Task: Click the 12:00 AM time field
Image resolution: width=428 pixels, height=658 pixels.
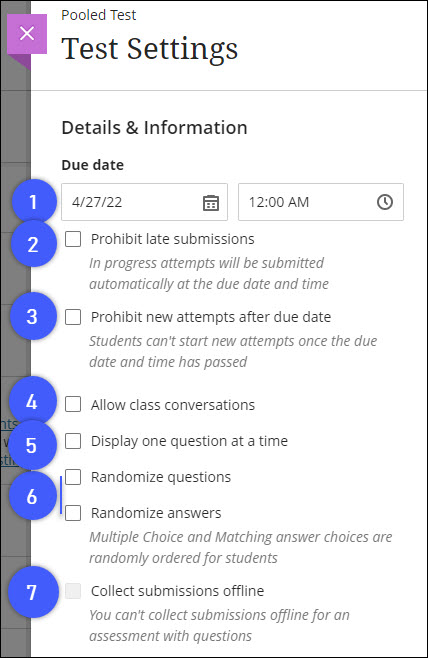Action: click(x=321, y=202)
